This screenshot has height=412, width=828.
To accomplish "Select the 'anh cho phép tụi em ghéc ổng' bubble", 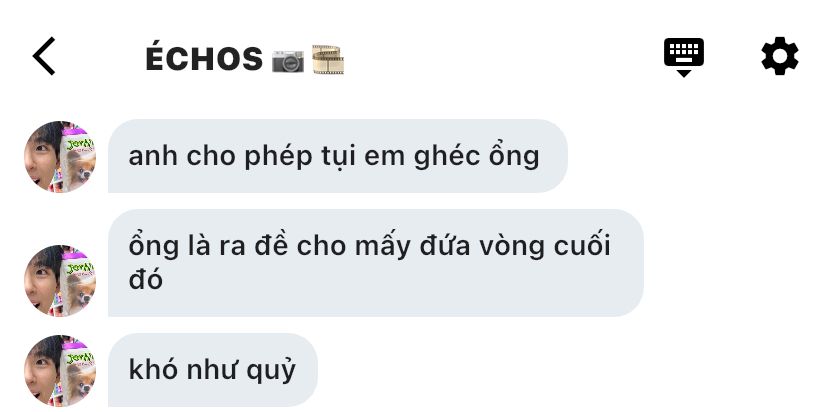I will [338, 156].
